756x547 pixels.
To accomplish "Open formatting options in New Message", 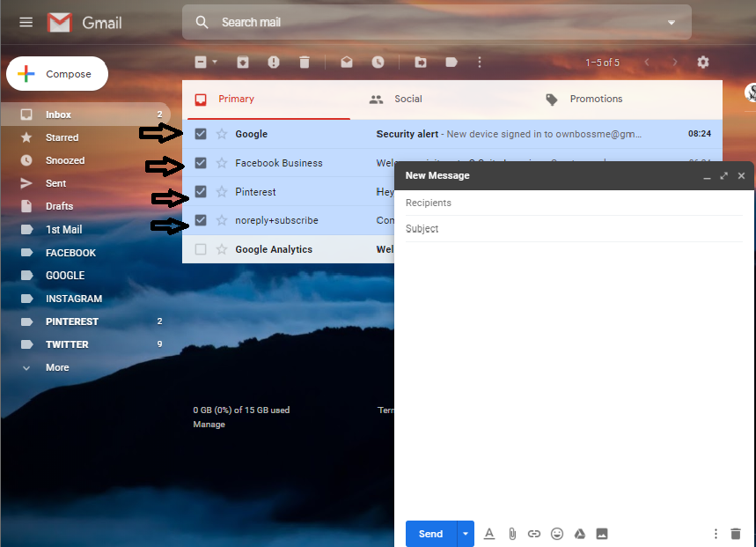I will tap(489, 534).
